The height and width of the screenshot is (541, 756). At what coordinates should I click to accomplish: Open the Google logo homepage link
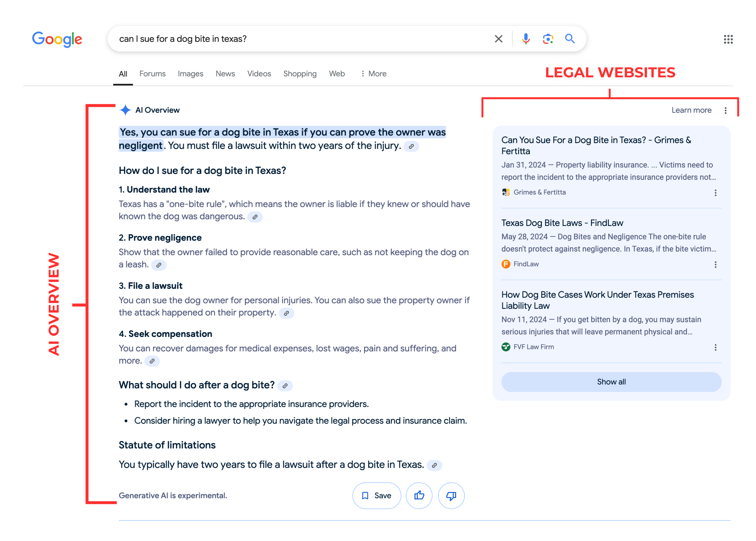57,39
